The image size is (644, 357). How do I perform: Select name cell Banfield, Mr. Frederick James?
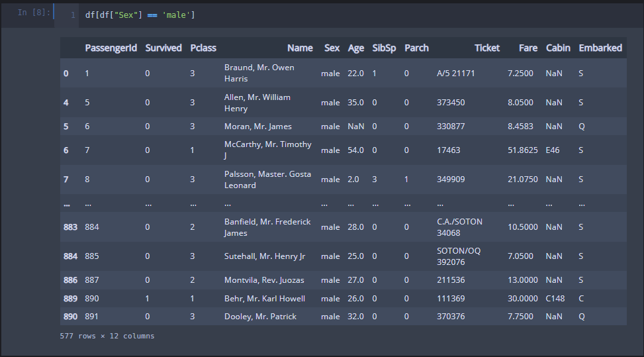click(267, 227)
